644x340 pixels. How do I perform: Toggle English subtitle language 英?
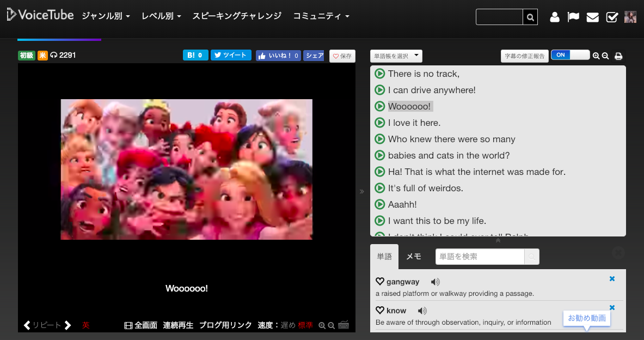(x=86, y=325)
